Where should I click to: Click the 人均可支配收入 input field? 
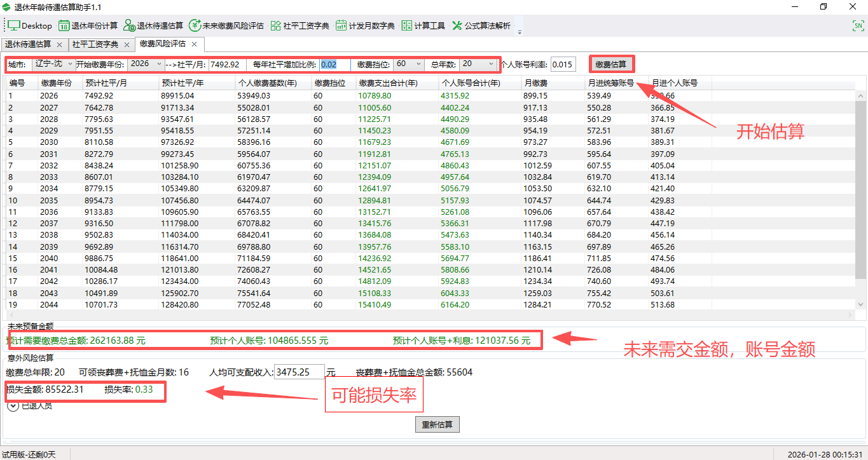(x=299, y=371)
